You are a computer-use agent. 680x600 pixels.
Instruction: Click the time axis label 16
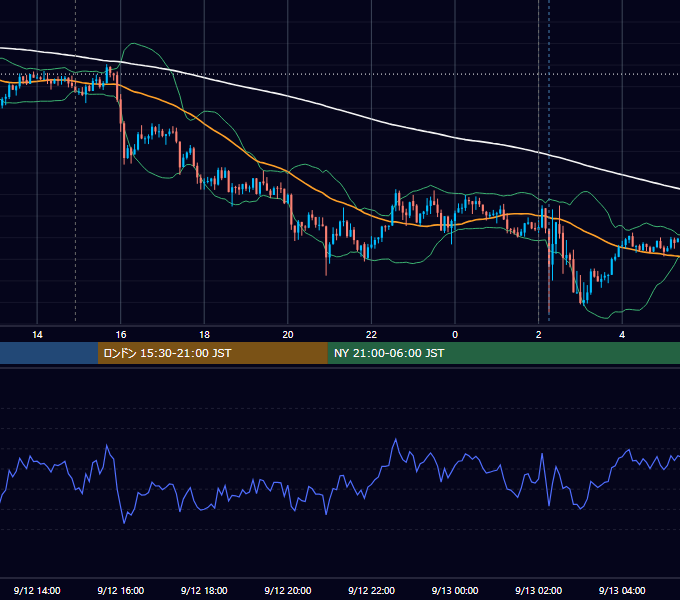click(x=121, y=334)
